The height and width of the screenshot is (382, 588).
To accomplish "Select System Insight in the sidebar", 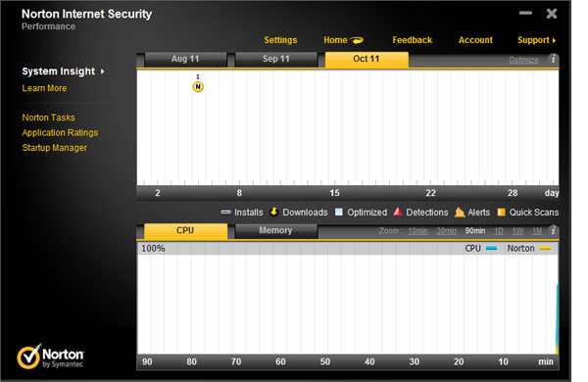I will pos(59,72).
